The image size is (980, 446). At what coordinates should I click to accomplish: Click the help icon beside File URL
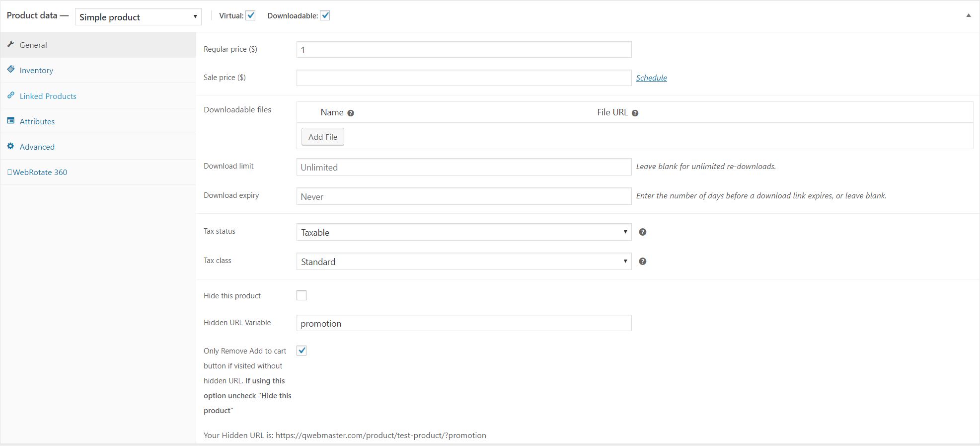click(x=635, y=113)
